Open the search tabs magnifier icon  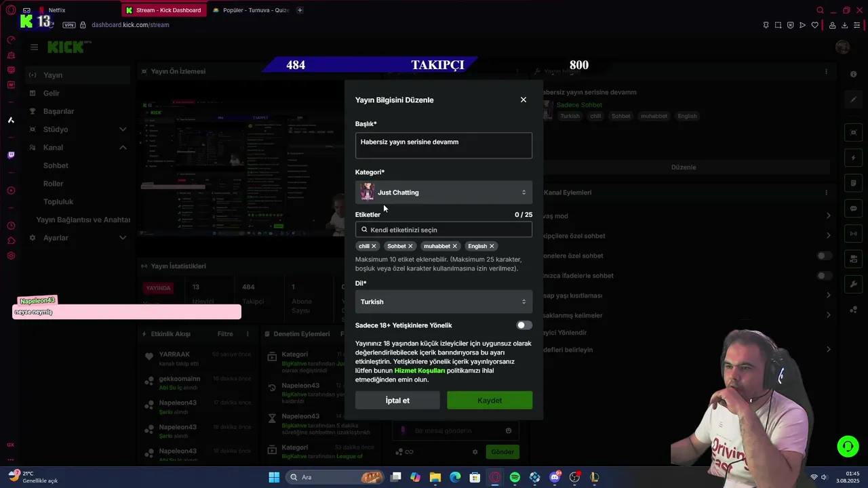click(820, 10)
